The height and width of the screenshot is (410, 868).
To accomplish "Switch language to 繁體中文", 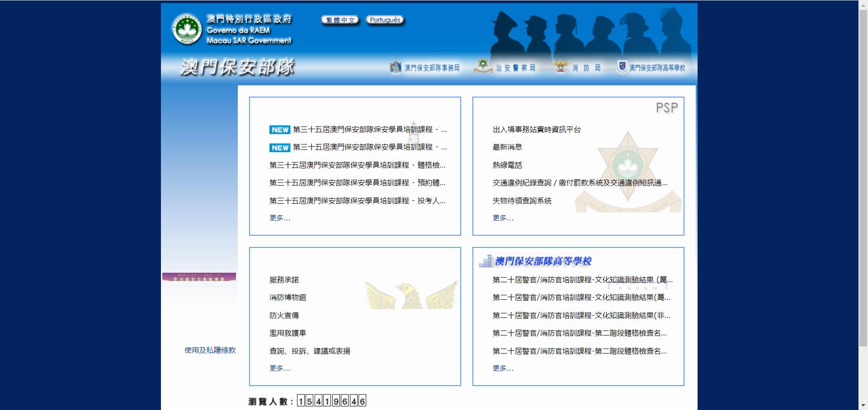I will point(340,20).
